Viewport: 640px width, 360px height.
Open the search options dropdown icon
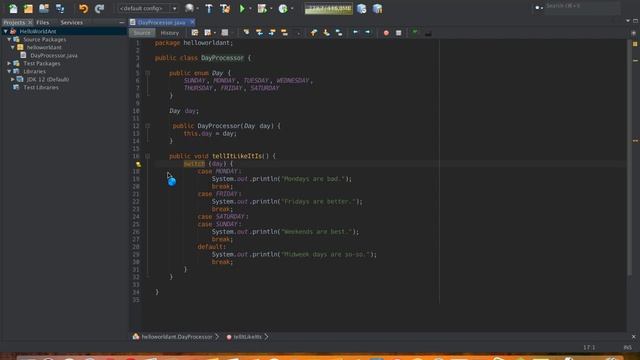coord(539,7)
